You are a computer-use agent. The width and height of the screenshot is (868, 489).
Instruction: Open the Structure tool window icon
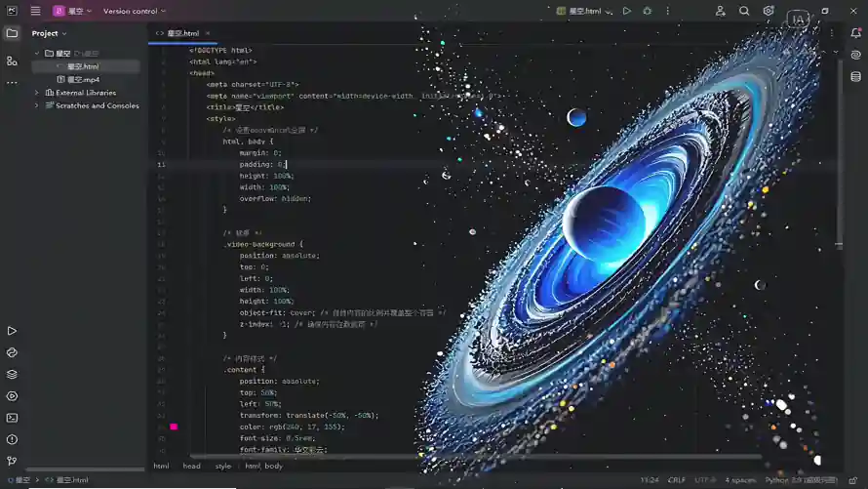tap(12, 61)
